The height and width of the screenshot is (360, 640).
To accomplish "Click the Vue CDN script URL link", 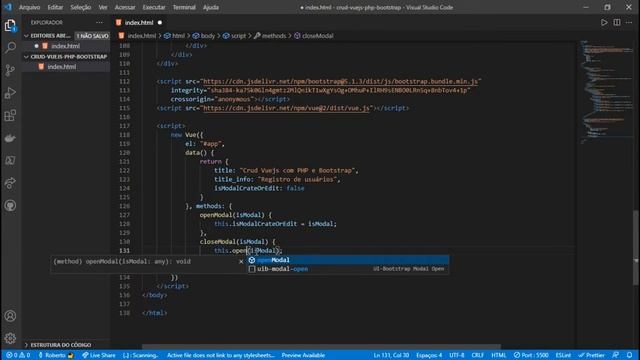I will pyautogui.click(x=287, y=108).
